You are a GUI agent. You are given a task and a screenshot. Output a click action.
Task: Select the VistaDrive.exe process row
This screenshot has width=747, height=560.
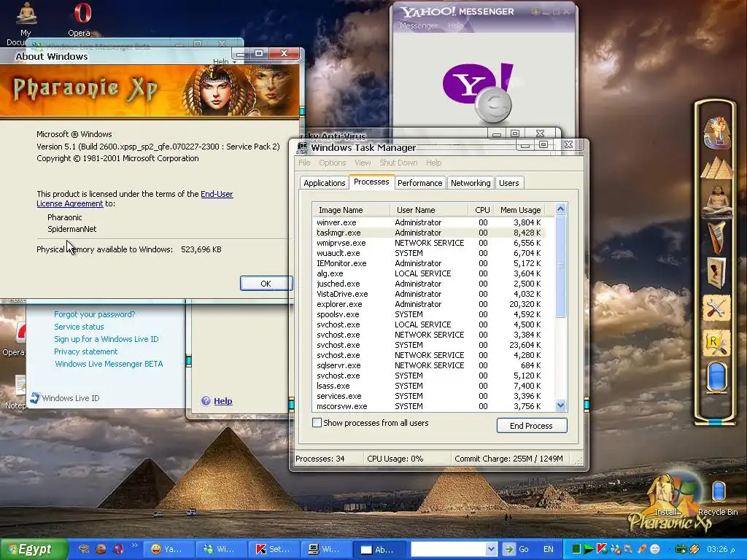[x=429, y=294]
